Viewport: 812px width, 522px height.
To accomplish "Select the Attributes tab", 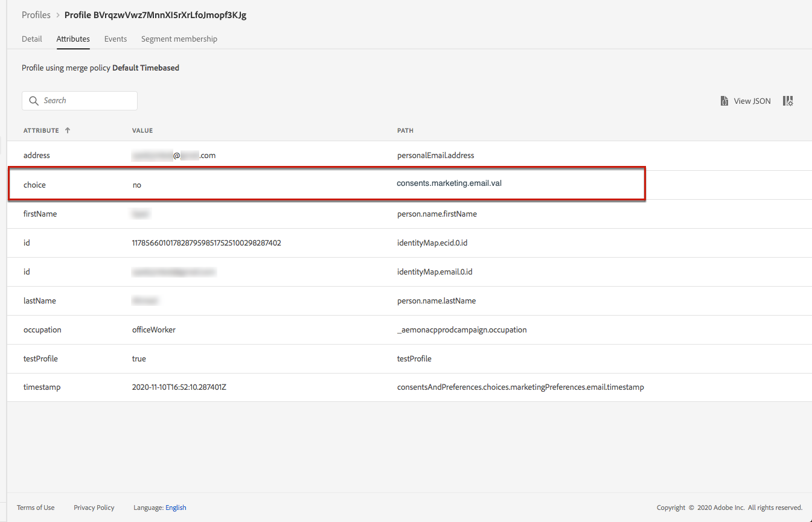I will coord(73,39).
